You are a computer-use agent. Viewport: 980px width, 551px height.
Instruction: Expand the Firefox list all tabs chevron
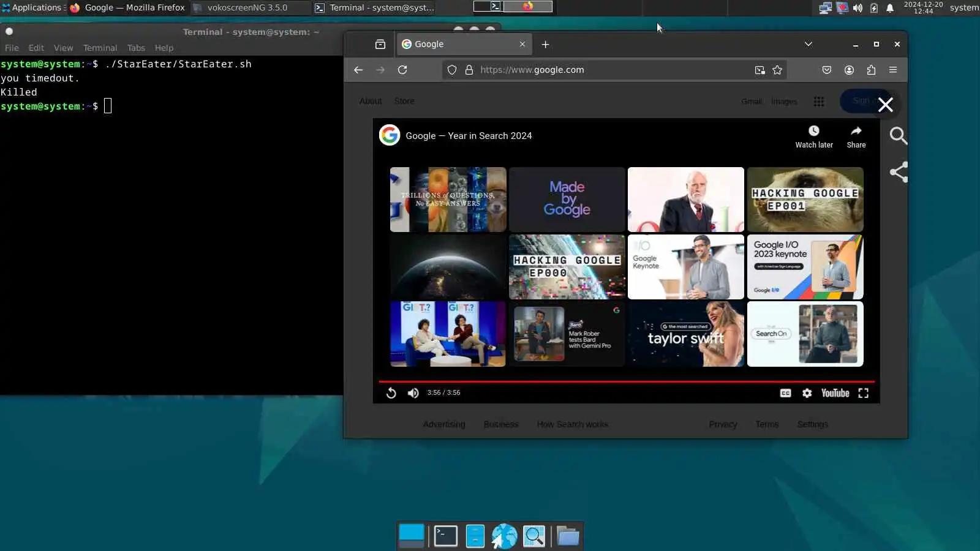[x=809, y=44]
